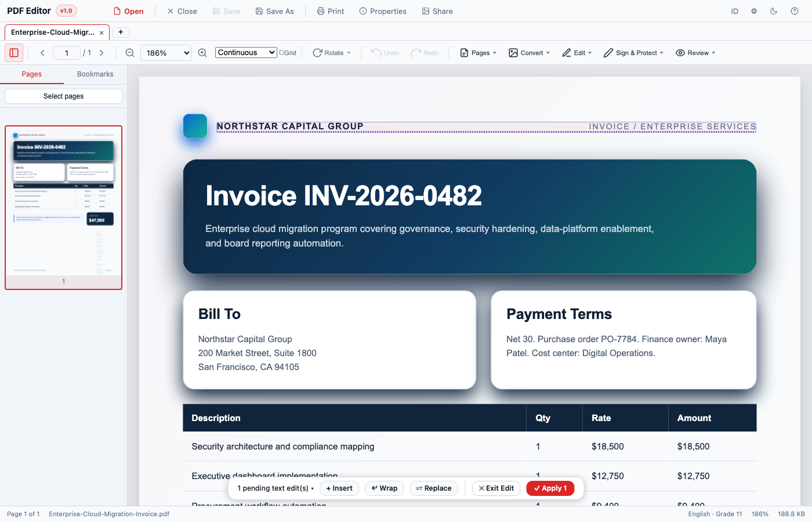Click the Print button

pyautogui.click(x=331, y=11)
